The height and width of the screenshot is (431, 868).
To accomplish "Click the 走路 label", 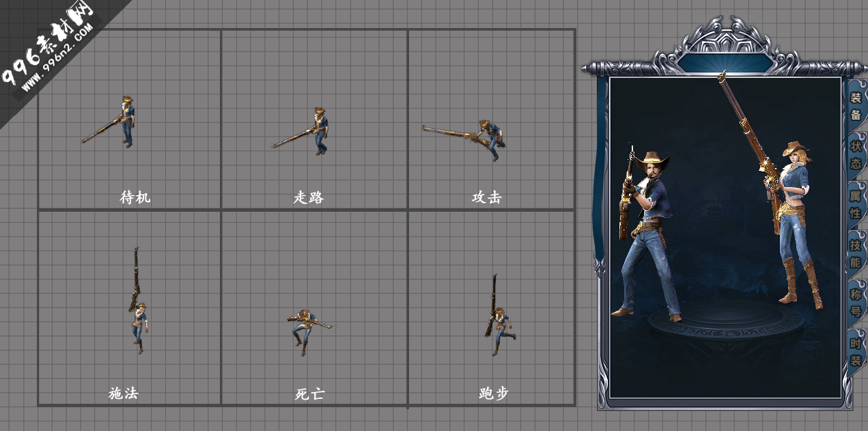I will pyautogui.click(x=309, y=197).
